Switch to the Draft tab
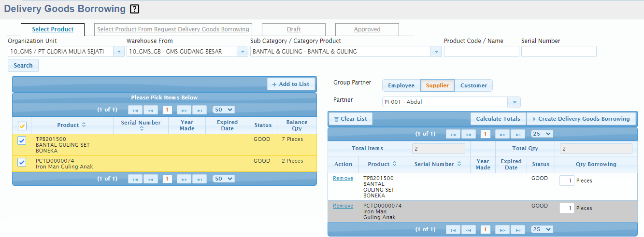The width and height of the screenshot is (644, 237). click(294, 29)
